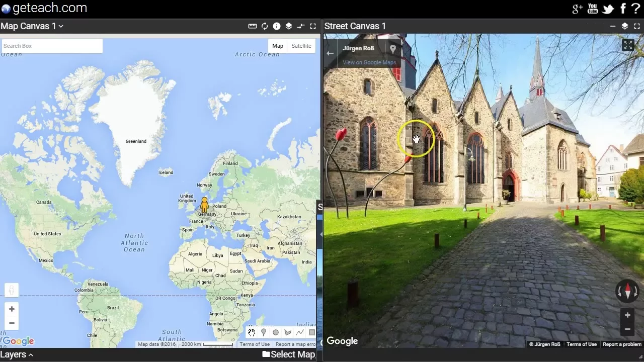Screen dimensions: 644x362
Task: Expand Map Canvas 1 to fullscreen
Action: click(313, 26)
